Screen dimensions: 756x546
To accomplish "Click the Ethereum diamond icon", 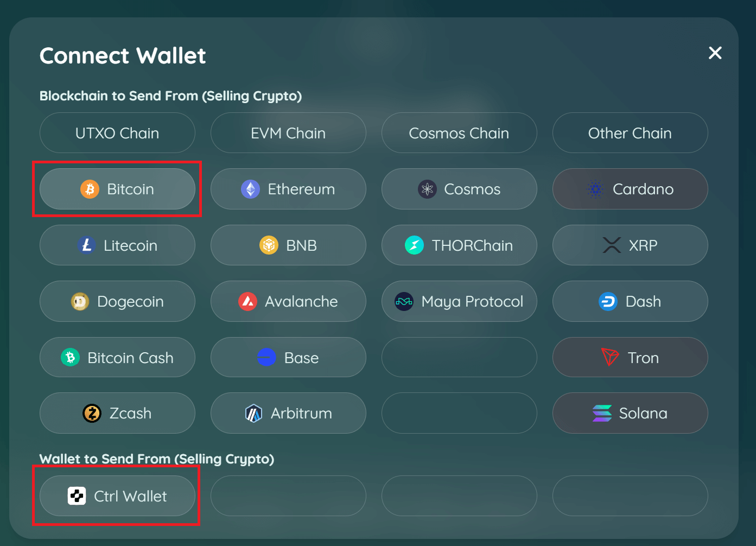I will pyautogui.click(x=250, y=189).
